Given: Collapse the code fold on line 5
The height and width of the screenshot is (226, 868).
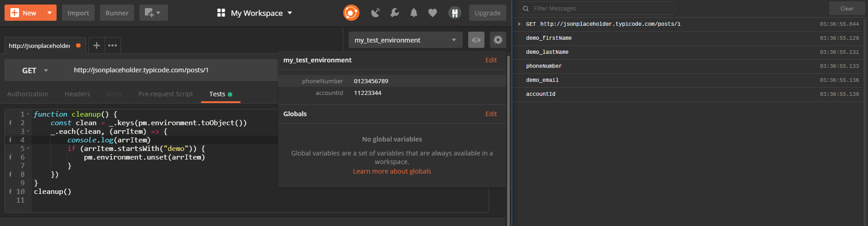Looking at the screenshot, I should click(x=28, y=149).
